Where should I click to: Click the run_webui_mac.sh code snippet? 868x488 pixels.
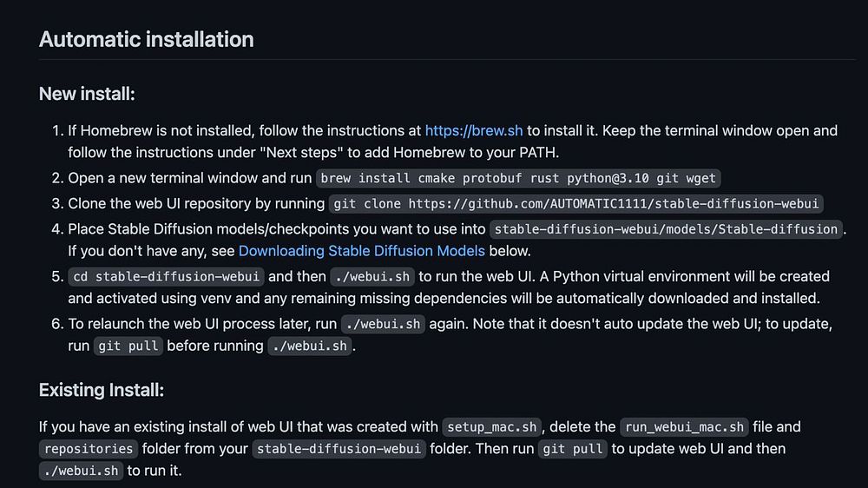(x=684, y=427)
